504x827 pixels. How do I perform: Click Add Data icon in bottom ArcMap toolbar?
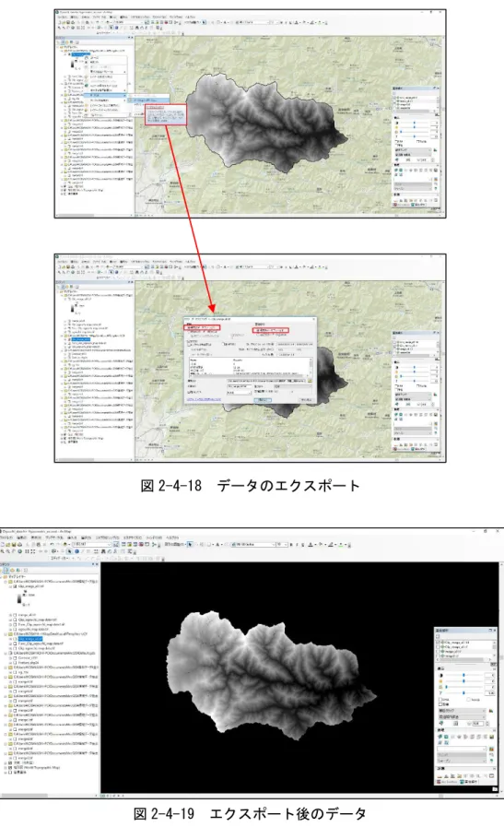pyautogui.click(x=64, y=544)
